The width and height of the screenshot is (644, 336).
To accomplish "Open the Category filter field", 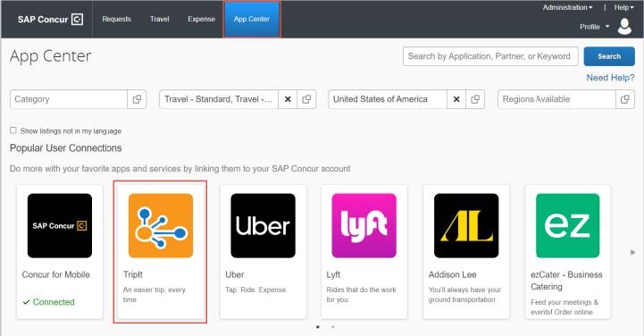I will click(x=69, y=99).
